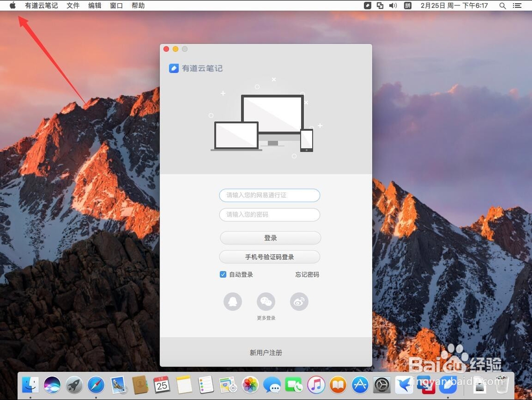Focus the 请输入您的网易通行证 account field
The height and width of the screenshot is (400, 532).
tap(270, 195)
